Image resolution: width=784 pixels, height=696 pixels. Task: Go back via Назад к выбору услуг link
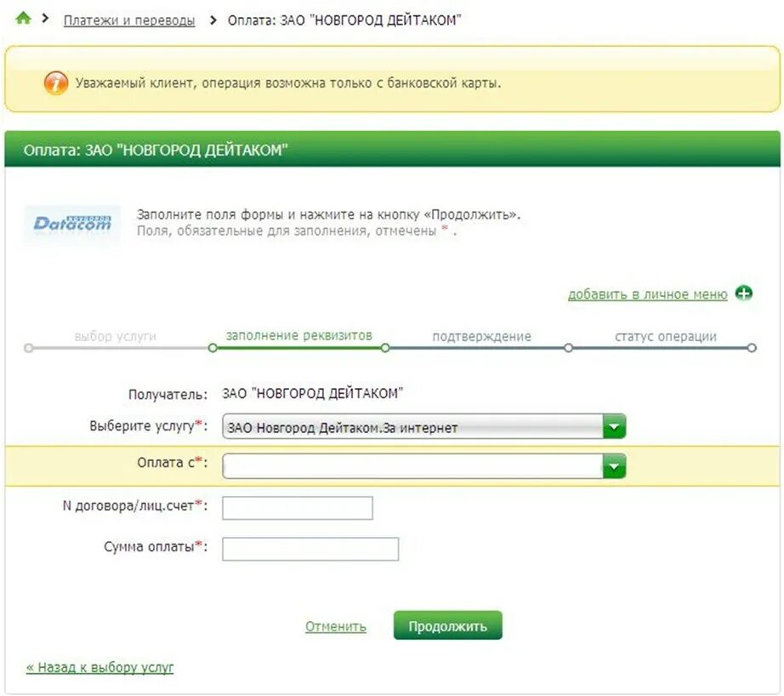click(x=100, y=667)
